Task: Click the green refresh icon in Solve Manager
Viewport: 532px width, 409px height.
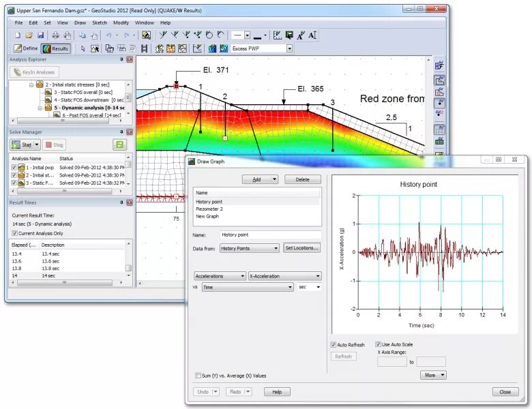Action: [119, 145]
